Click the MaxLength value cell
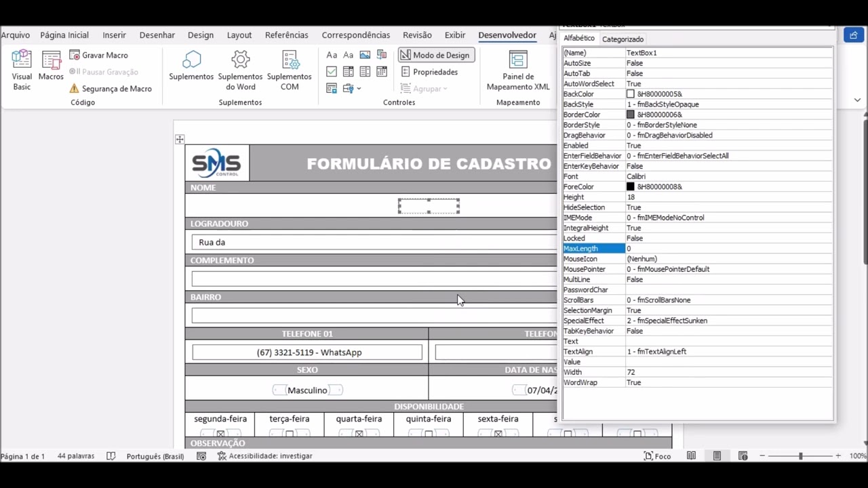 pyautogui.click(x=729, y=249)
